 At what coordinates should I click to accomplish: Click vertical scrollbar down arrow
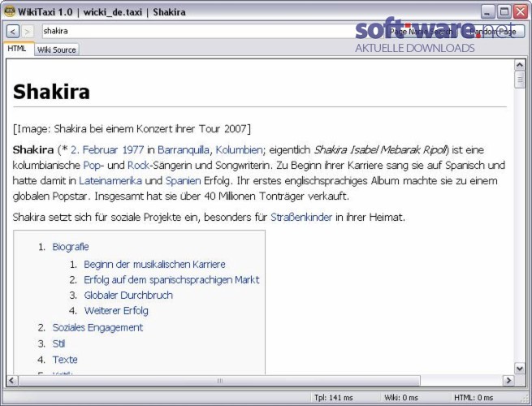tap(520, 369)
